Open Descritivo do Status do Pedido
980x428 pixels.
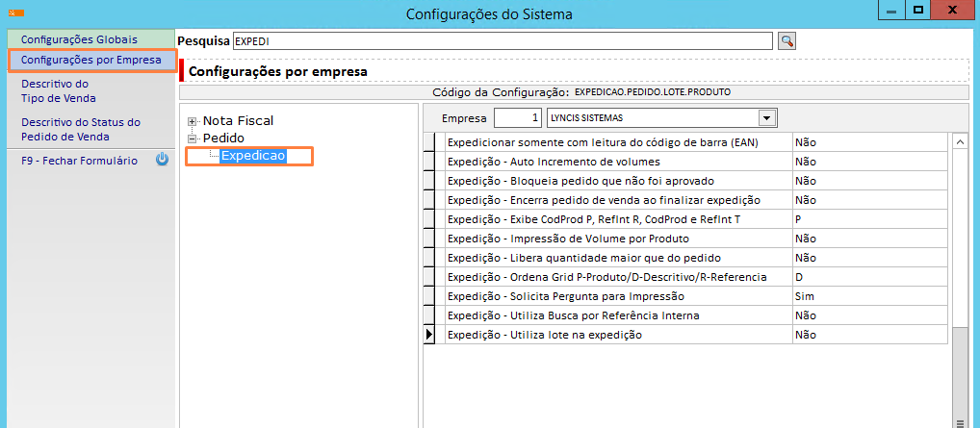(81, 129)
